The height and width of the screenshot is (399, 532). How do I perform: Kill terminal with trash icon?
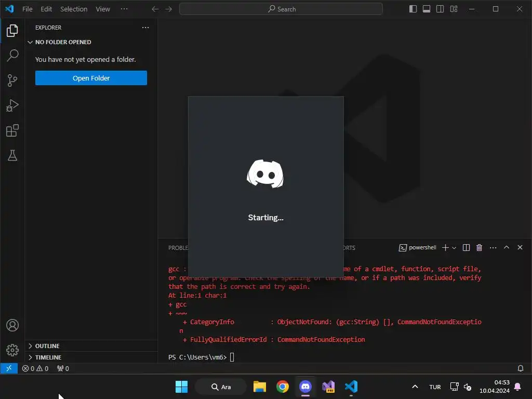pos(480,248)
